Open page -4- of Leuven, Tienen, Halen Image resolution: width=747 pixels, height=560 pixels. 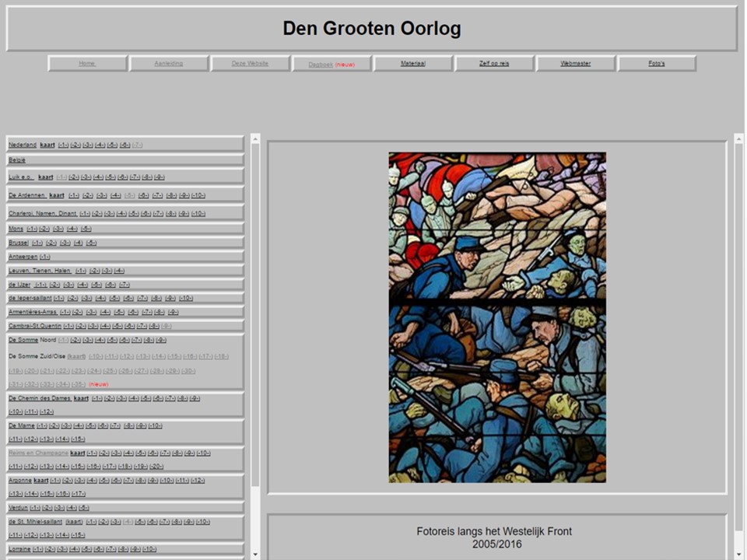pyautogui.click(x=119, y=271)
